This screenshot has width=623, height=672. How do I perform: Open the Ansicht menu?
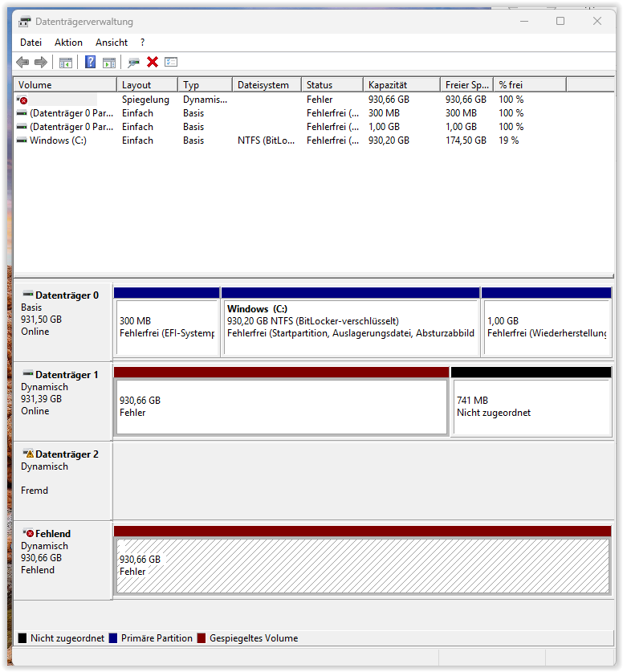[x=112, y=43]
